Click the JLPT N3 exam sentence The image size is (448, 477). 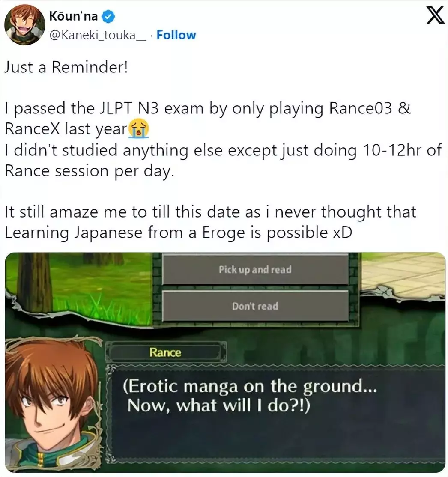tap(208, 118)
